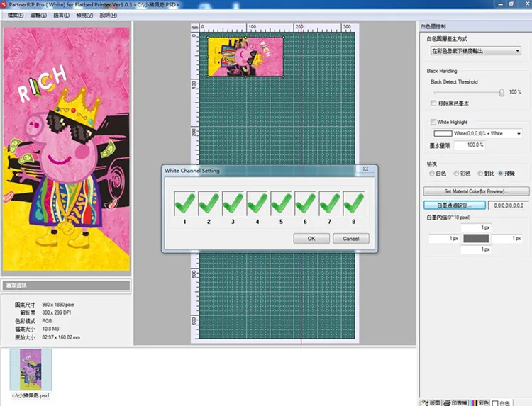
Task: Edit the ink limit 100.0 % field
Action: (x=470, y=145)
